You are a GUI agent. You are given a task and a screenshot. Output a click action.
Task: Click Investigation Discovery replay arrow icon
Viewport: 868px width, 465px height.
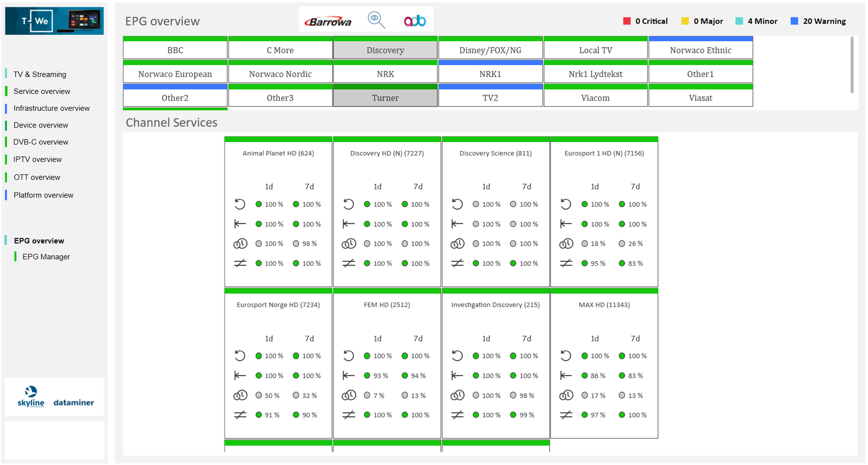click(457, 356)
